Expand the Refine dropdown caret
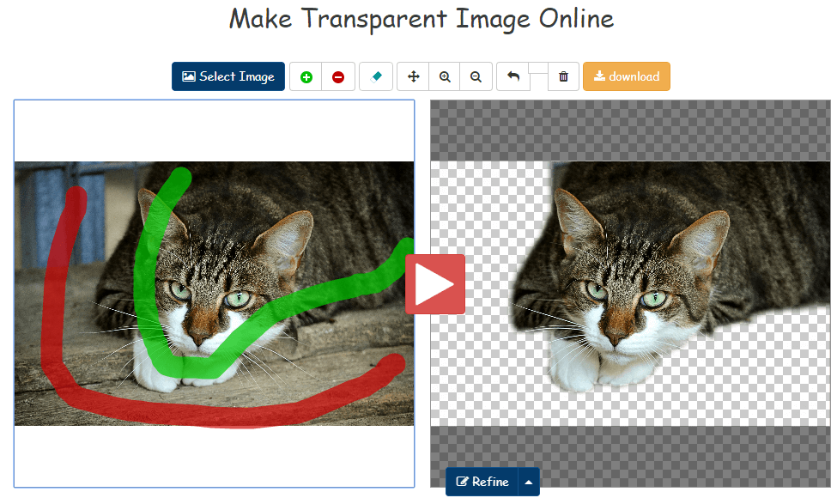837x504 pixels. [529, 482]
